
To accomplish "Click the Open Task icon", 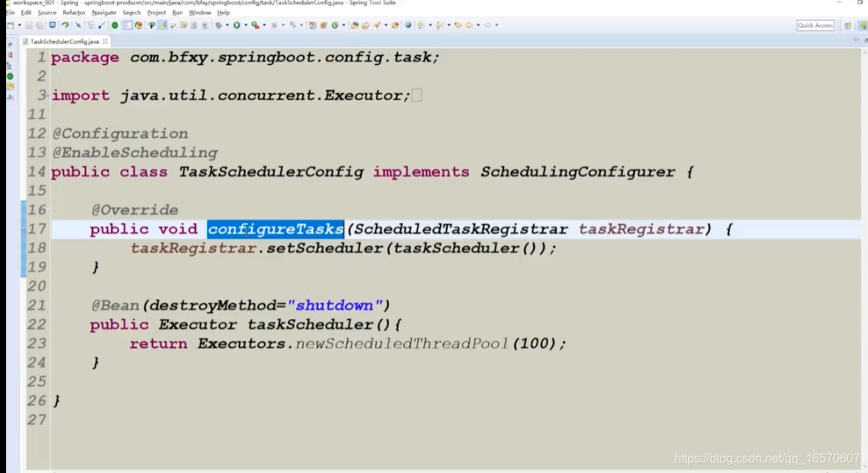I will (x=365, y=25).
